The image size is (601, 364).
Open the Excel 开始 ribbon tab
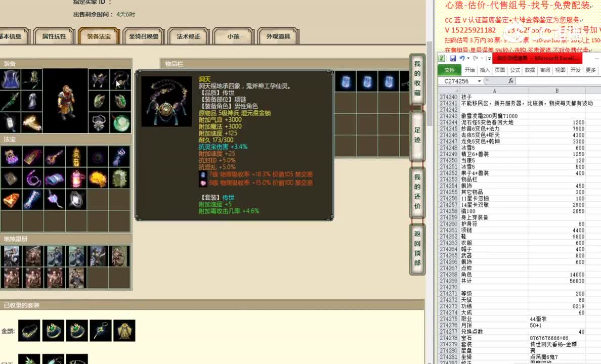pos(469,70)
